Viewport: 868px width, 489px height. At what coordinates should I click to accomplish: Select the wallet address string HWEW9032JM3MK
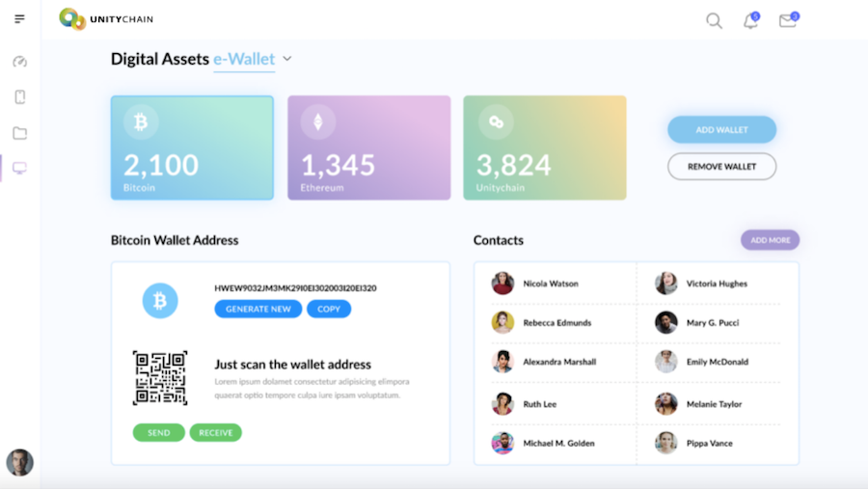tap(296, 288)
